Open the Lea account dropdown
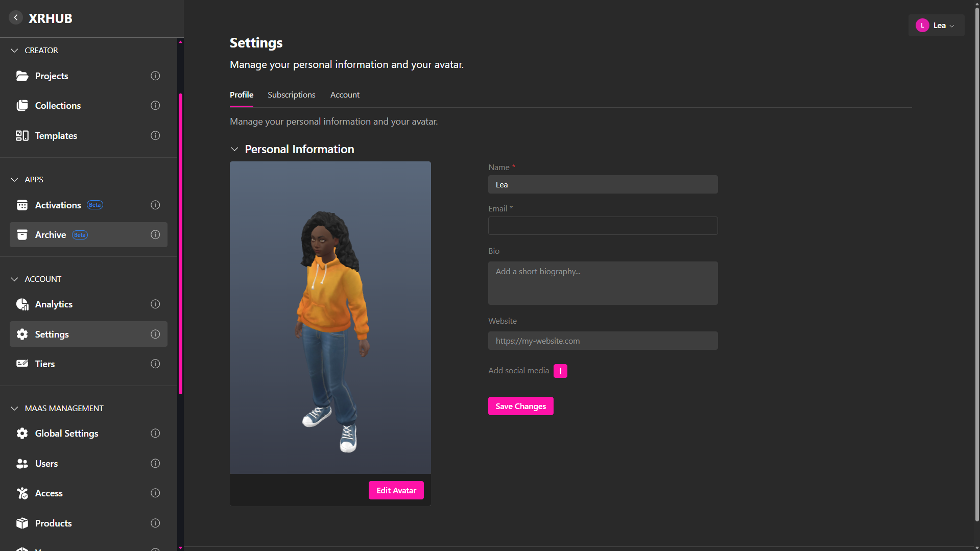The width and height of the screenshot is (980, 551). (x=936, y=25)
